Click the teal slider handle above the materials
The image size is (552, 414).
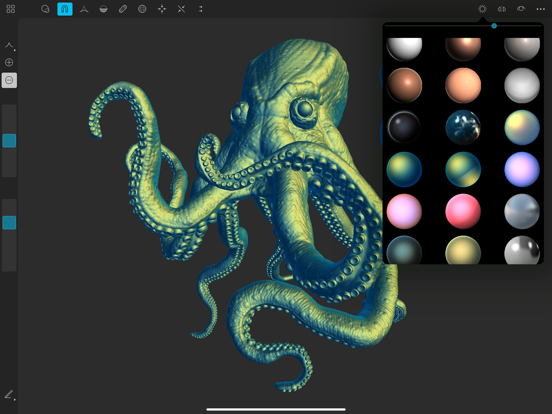click(x=494, y=26)
